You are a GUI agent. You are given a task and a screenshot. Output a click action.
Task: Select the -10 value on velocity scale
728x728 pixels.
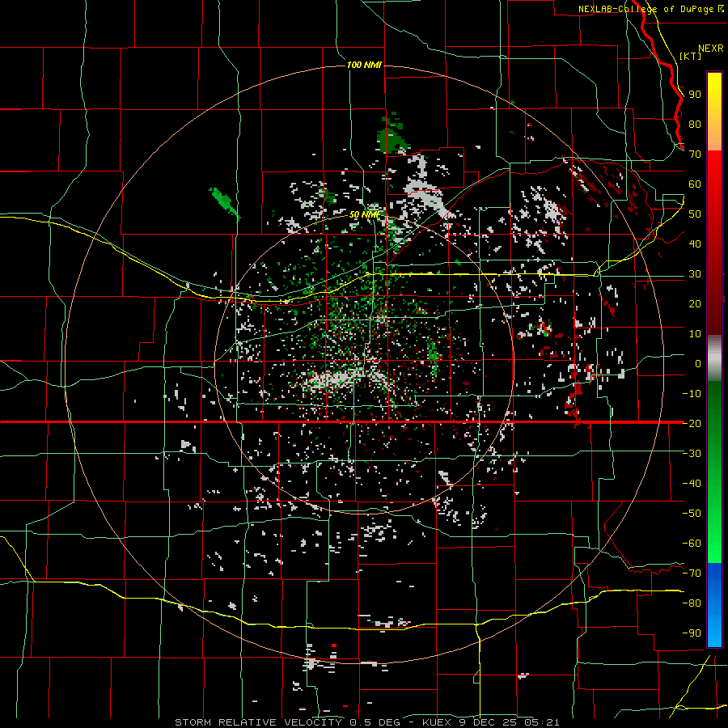click(x=692, y=394)
